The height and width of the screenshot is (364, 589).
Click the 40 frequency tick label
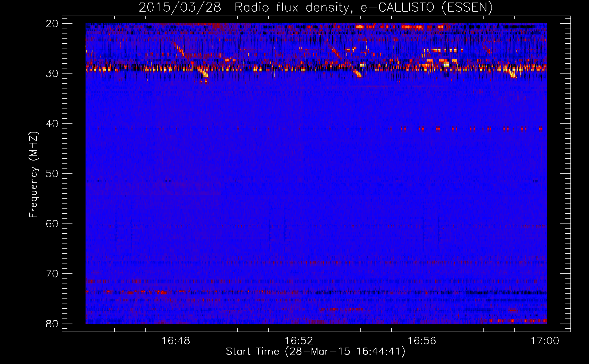pyautogui.click(x=52, y=124)
